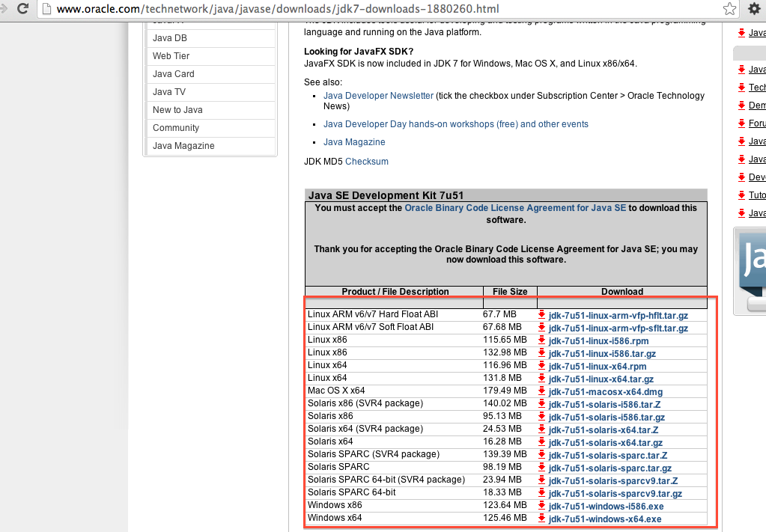Select the 179.49 MB file size cell
The image size is (766, 532).
505,391
